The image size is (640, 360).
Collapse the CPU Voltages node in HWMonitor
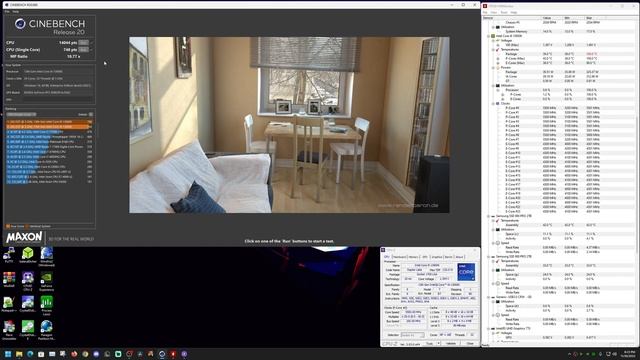(493, 40)
